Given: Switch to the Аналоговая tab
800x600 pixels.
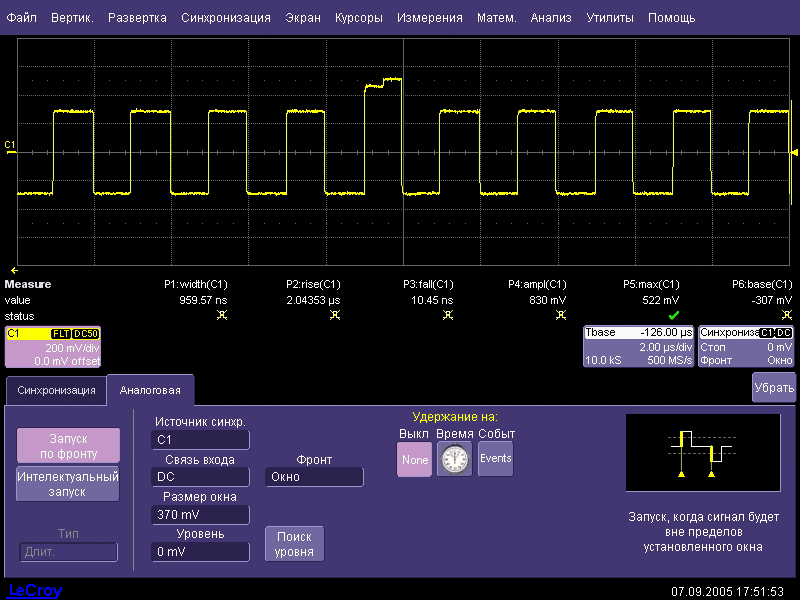Looking at the screenshot, I should (x=150, y=390).
